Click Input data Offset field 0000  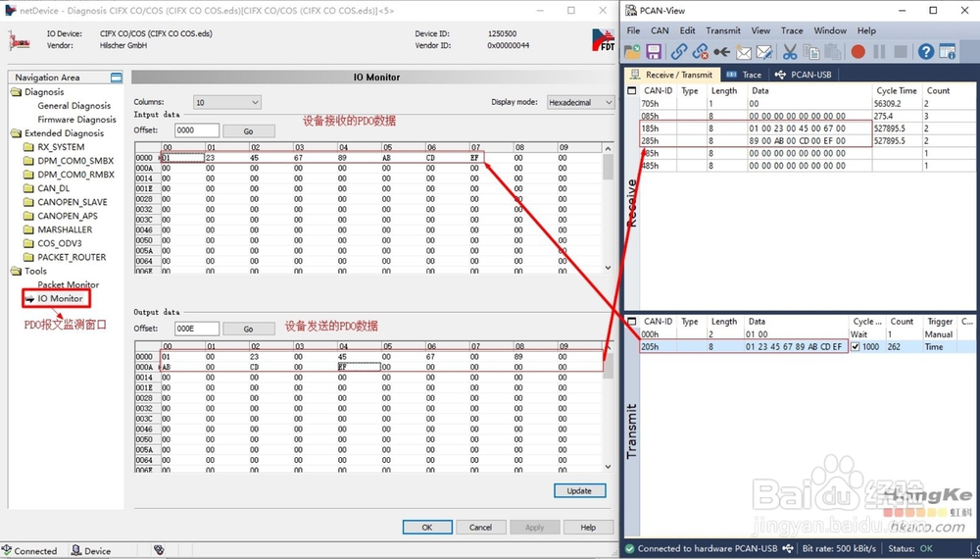[197, 130]
